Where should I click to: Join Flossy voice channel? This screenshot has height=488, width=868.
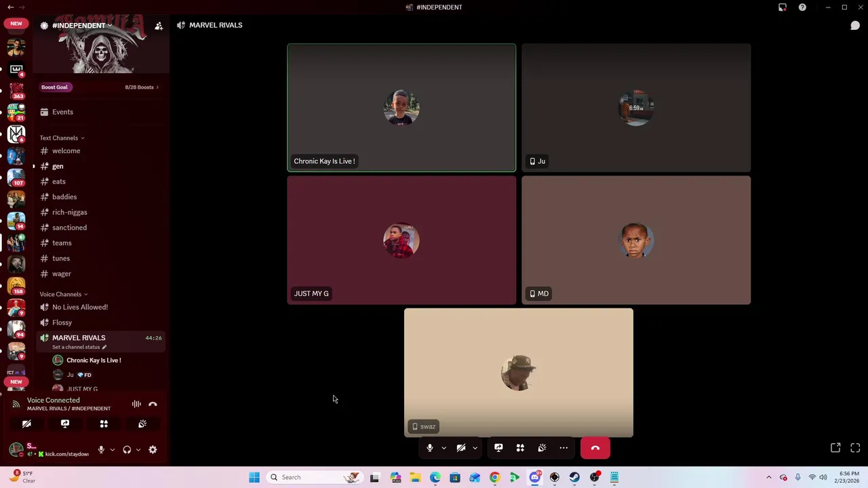(100, 323)
